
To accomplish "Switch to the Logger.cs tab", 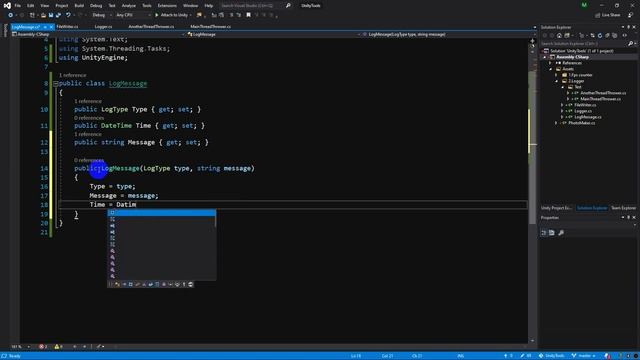I will coord(103,27).
